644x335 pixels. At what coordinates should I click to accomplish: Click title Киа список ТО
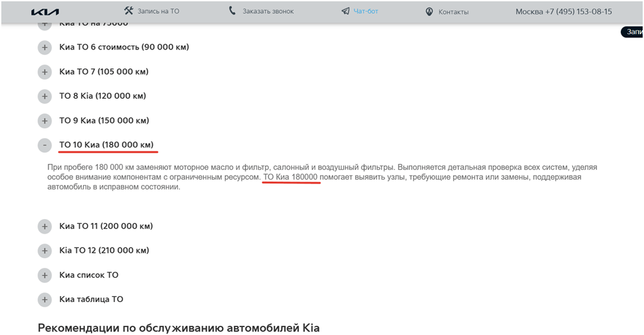(89, 274)
